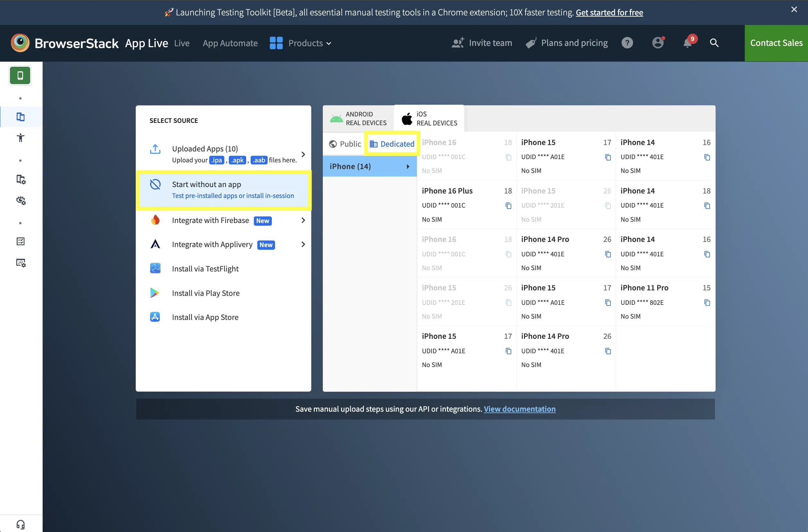Open the image-with-gear icon in the sidebar
This screenshot has width=808, height=532.
tap(21, 262)
